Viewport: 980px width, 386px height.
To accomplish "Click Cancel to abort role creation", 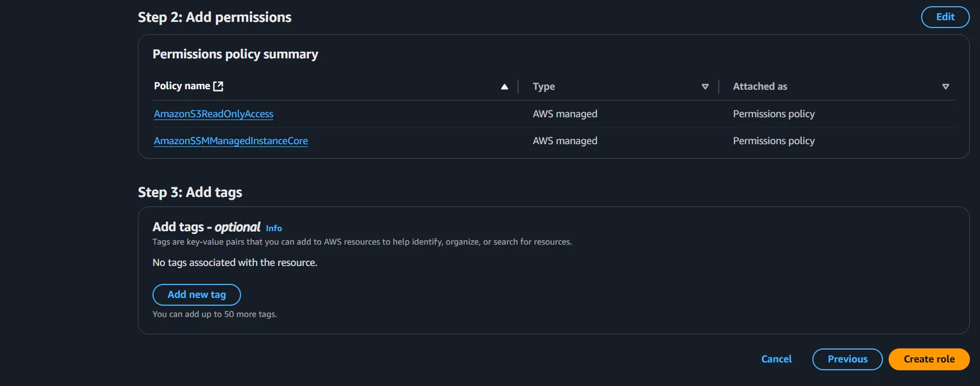I will 776,359.
